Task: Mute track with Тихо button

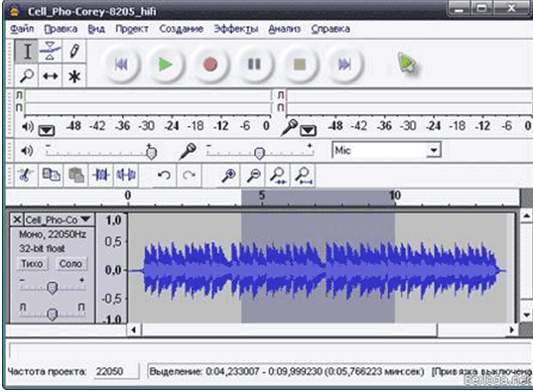Action: point(32,264)
